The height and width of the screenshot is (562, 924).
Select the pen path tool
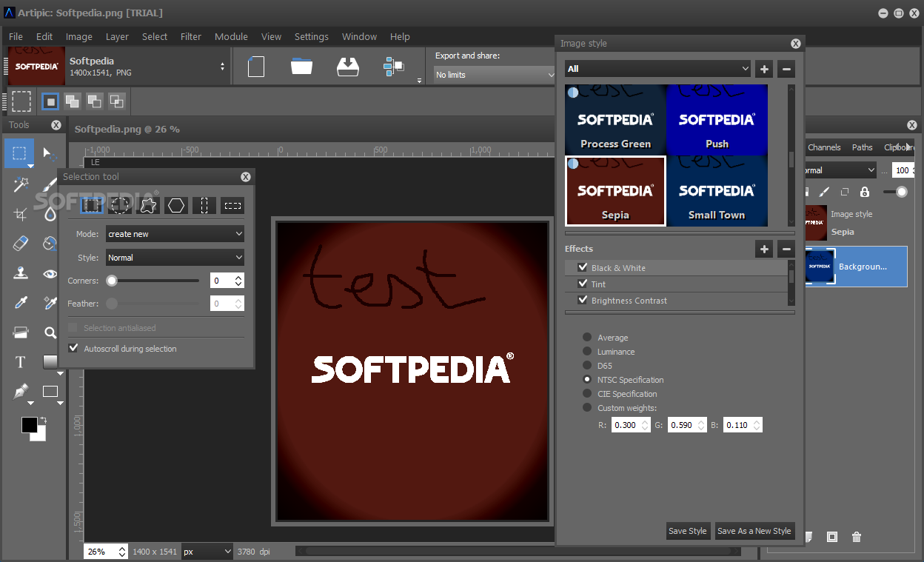click(x=20, y=392)
